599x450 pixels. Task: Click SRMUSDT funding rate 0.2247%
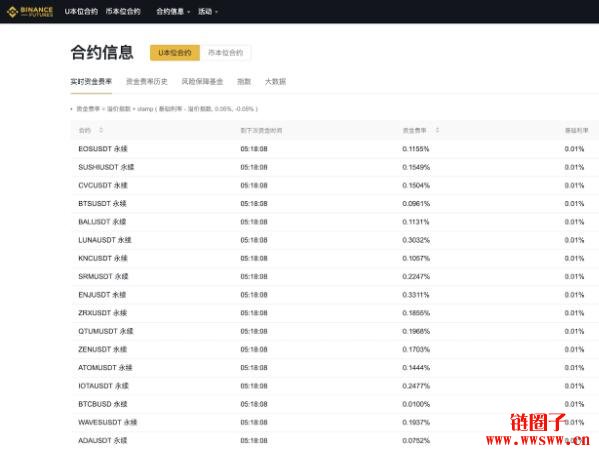(416, 276)
